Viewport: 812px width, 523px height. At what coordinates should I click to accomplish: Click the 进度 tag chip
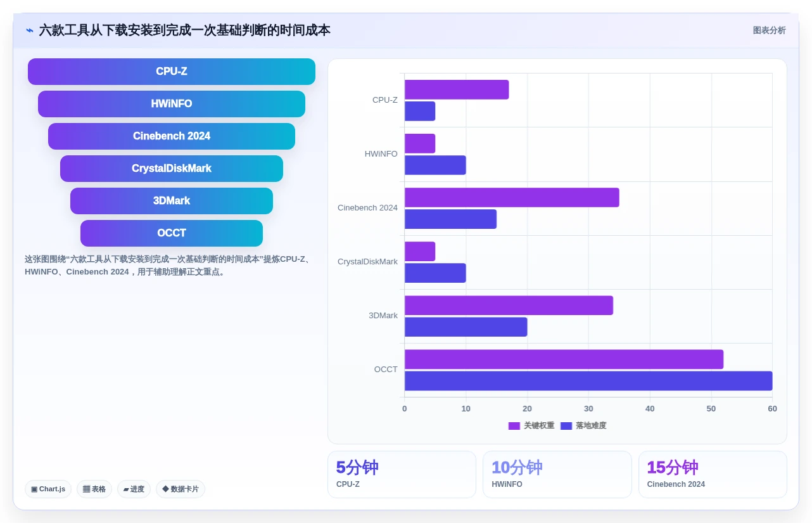[x=134, y=489]
